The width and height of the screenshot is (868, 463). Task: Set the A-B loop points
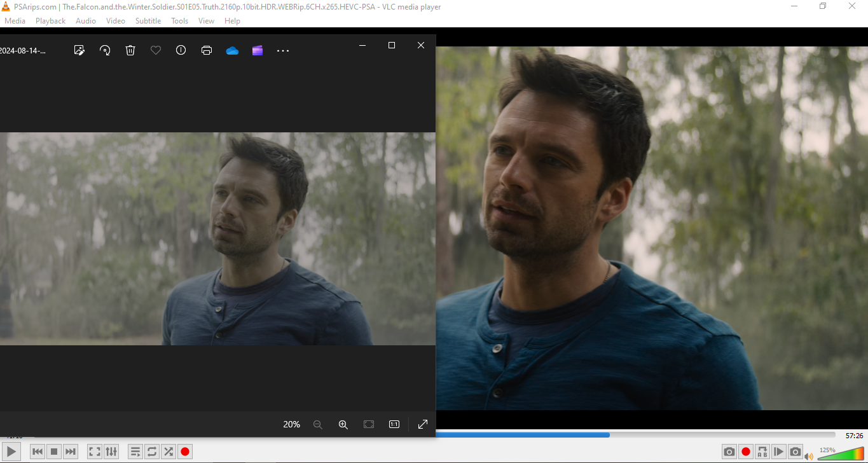point(762,452)
